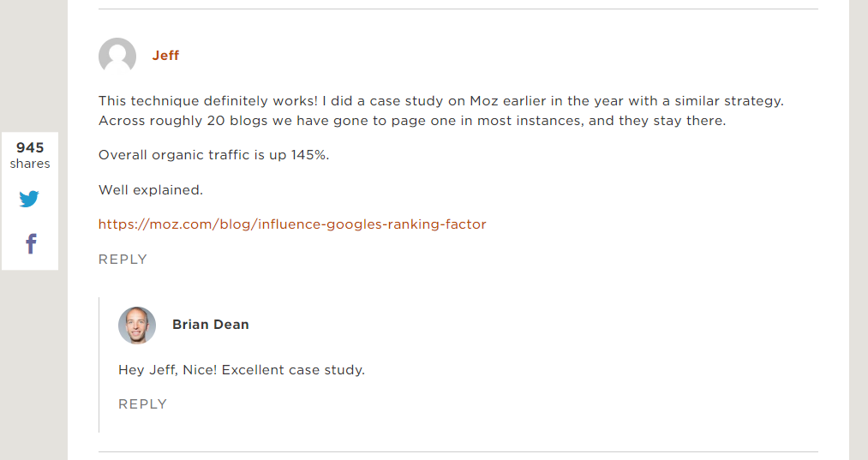Viewport: 868px width, 460px height.
Task: Share the post via the Facebook icon
Action: pos(31,243)
